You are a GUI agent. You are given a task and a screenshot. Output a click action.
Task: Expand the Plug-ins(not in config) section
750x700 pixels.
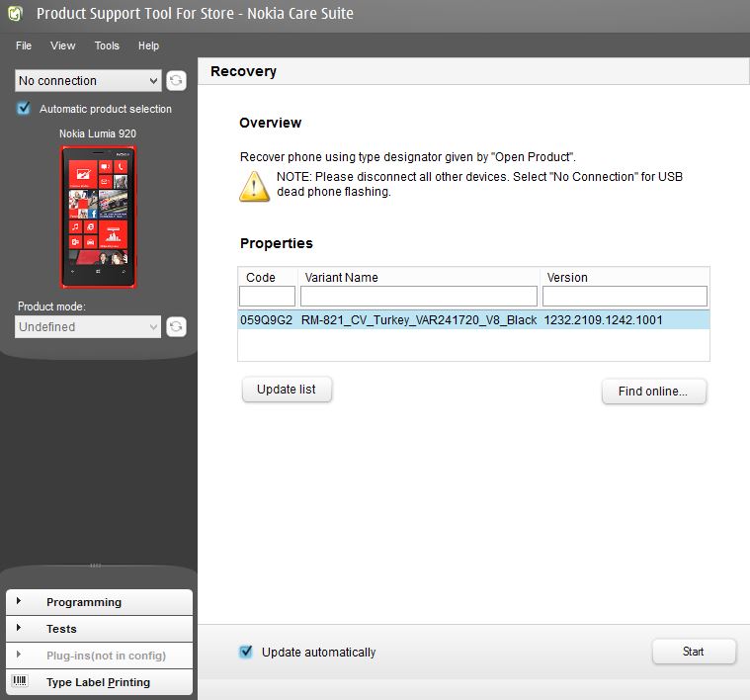click(x=99, y=656)
